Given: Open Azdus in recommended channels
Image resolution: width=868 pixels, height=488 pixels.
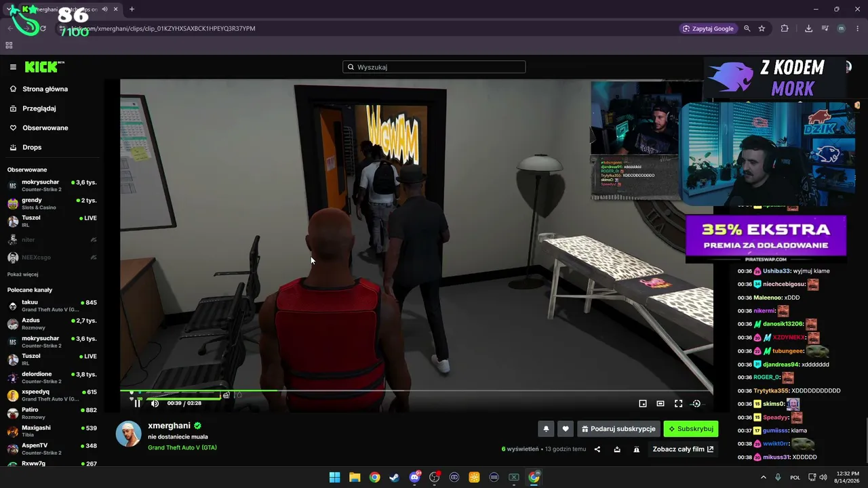Looking at the screenshot, I should pyautogui.click(x=52, y=323).
